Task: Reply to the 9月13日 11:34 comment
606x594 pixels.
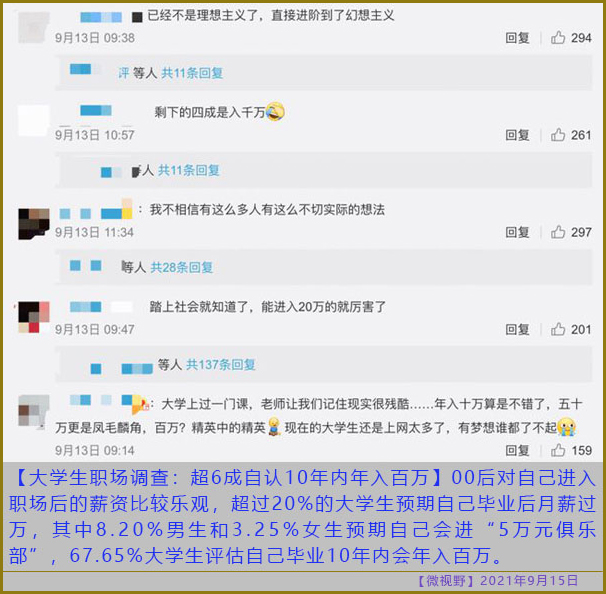Action: 517,232
